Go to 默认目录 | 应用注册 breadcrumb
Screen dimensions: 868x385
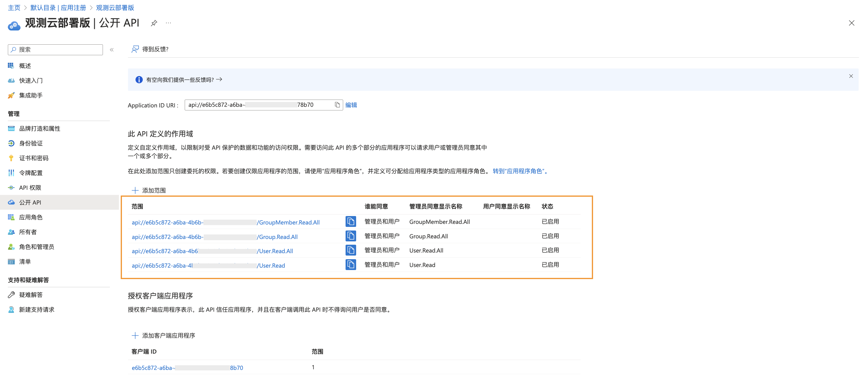click(x=58, y=8)
